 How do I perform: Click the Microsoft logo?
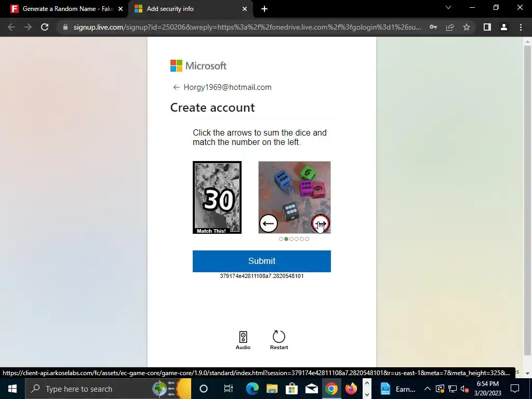tap(198, 66)
